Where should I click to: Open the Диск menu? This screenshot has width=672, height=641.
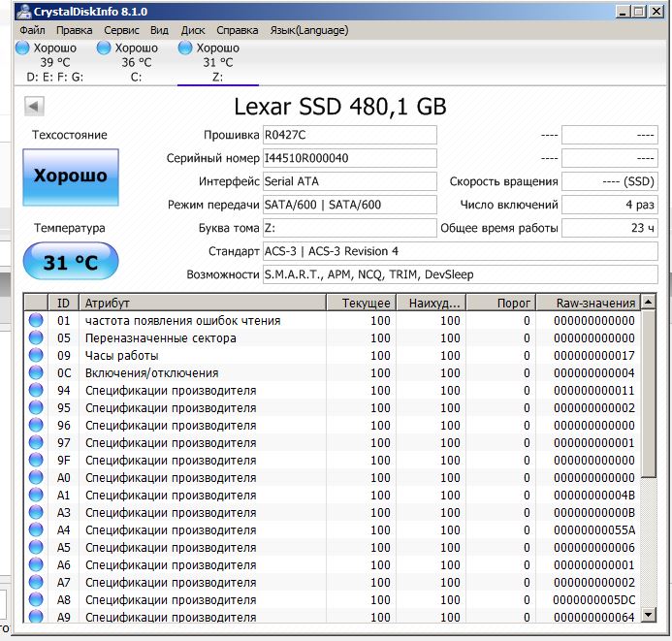[x=193, y=30]
